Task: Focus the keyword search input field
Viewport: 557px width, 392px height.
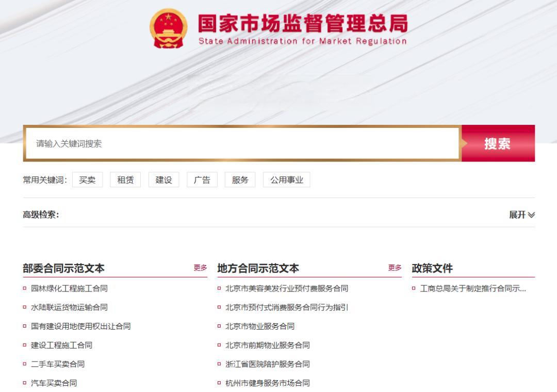Action: pyautogui.click(x=242, y=143)
